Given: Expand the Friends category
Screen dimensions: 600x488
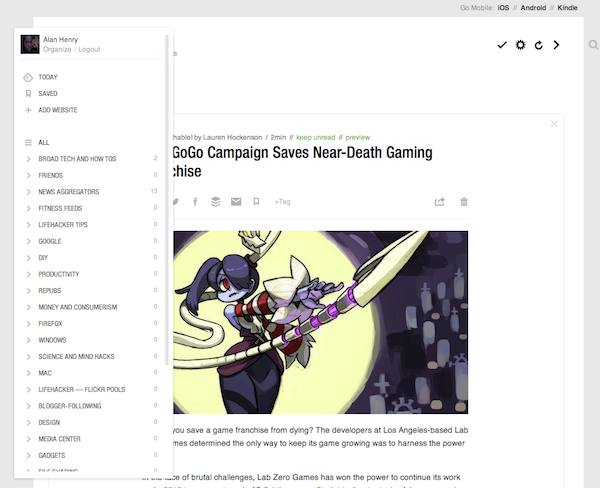Looking at the screenshot, I should 28,176.
